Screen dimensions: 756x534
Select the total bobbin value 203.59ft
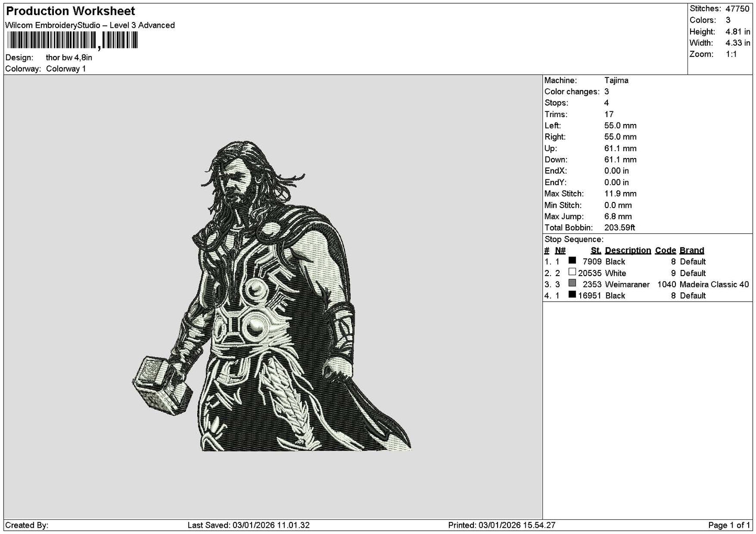tap(620, 228)
